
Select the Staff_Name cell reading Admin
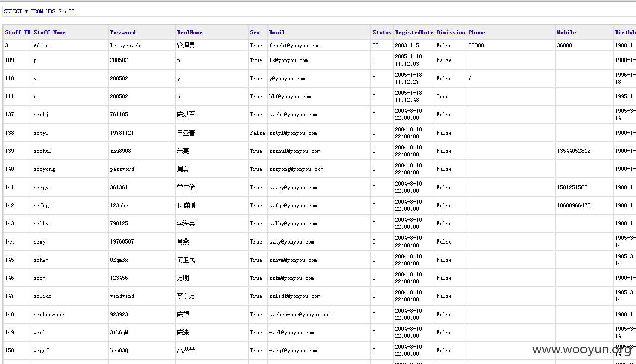tap(70, 45)
